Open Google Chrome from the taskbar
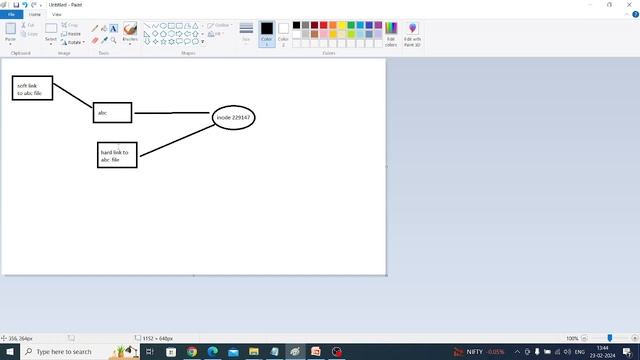This screenshot has height=360, width=640. (192, 351)
